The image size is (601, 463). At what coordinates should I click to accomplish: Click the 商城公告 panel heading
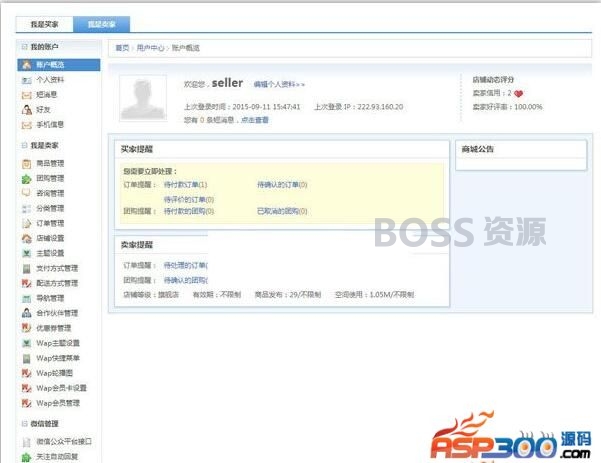478,149
